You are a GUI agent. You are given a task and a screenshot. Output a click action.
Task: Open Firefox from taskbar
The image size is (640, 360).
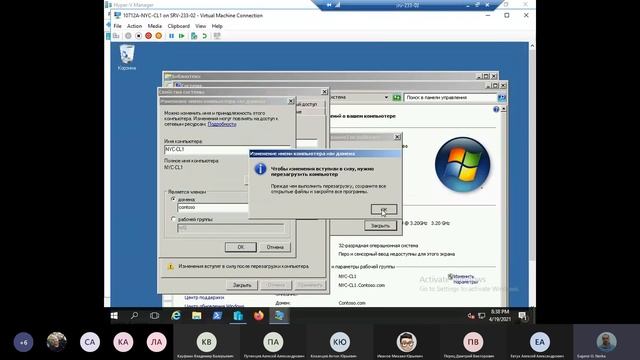259,316
